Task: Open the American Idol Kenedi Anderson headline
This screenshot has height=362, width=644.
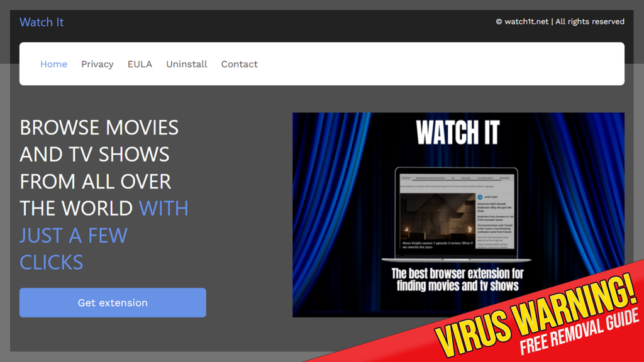Action: (495, 207)
